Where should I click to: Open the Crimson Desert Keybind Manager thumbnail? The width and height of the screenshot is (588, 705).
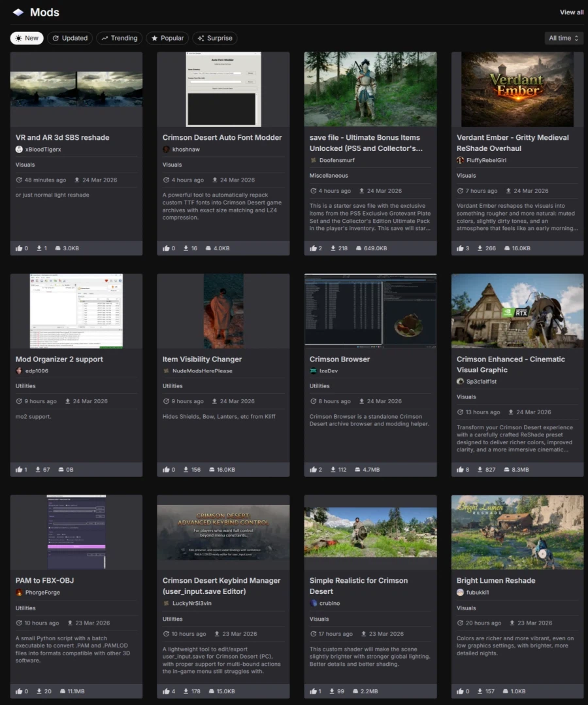(223, 532)
